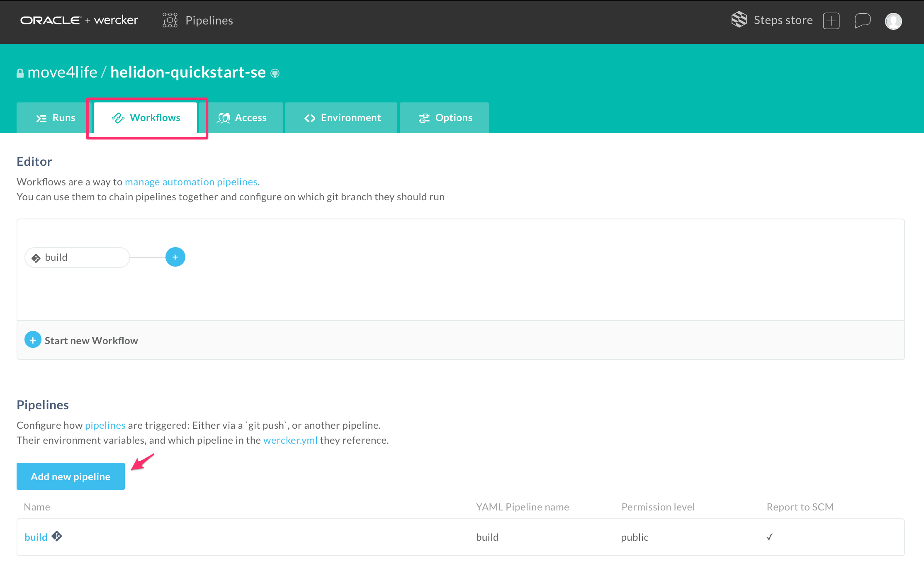
Task: Click the Oracle Wercker logo
Action: tap(79, 20)
